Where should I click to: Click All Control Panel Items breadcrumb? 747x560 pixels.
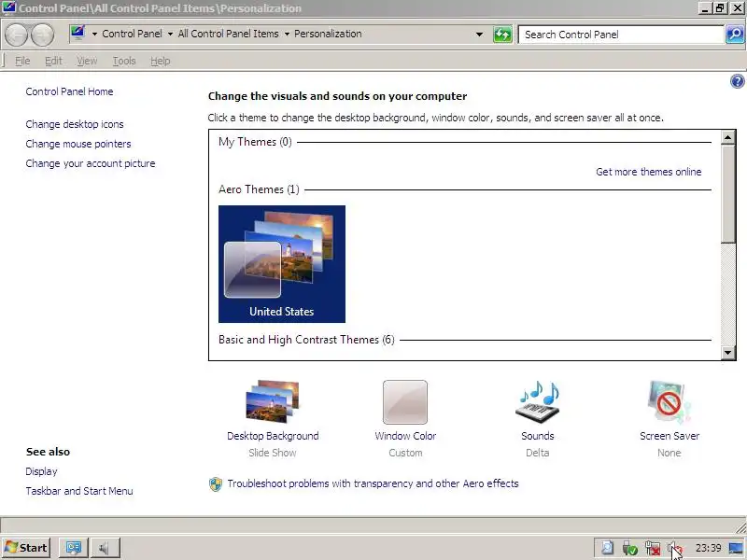pyautogui.click(x=228, y=34)
